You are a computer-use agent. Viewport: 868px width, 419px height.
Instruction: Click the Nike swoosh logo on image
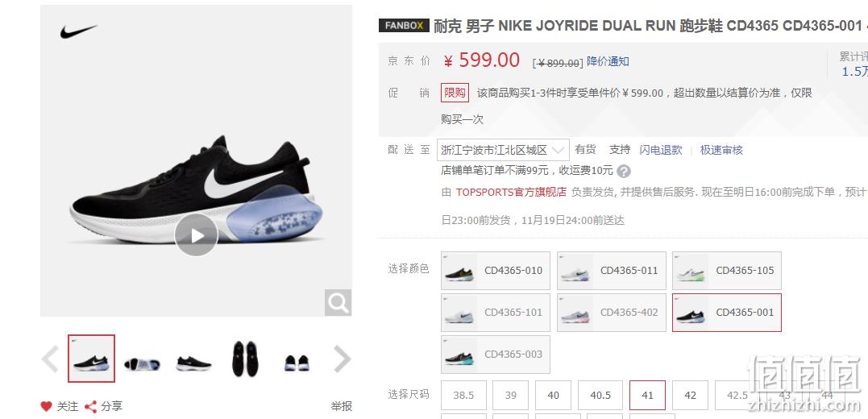(78, 31)
